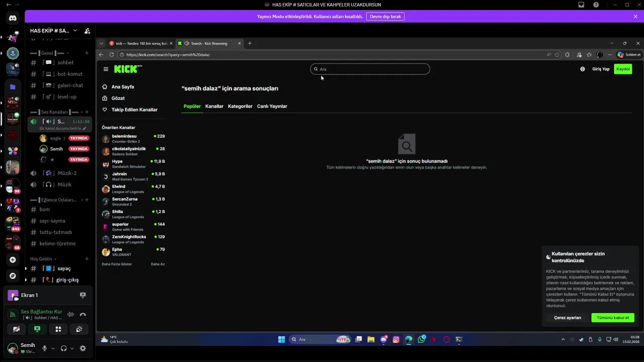Open the galeri-chat channel
Viewport: 644px width, 362px height.
(59, 85)
